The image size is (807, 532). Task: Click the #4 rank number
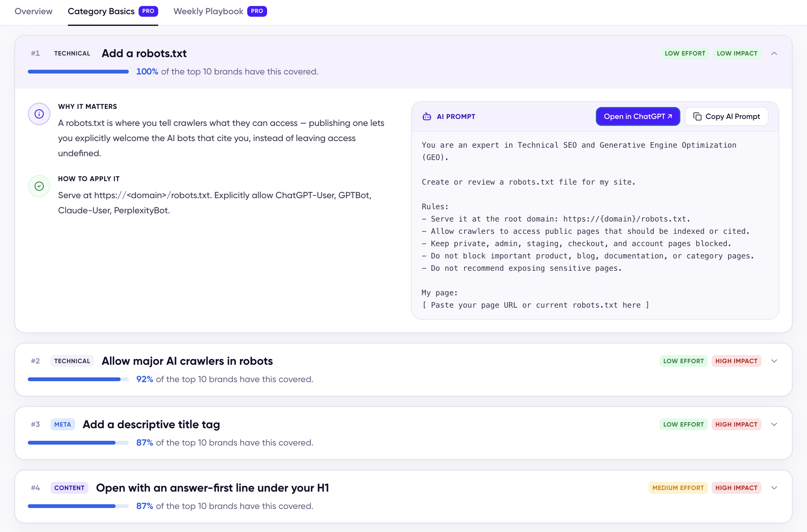(x=35, y=488)
